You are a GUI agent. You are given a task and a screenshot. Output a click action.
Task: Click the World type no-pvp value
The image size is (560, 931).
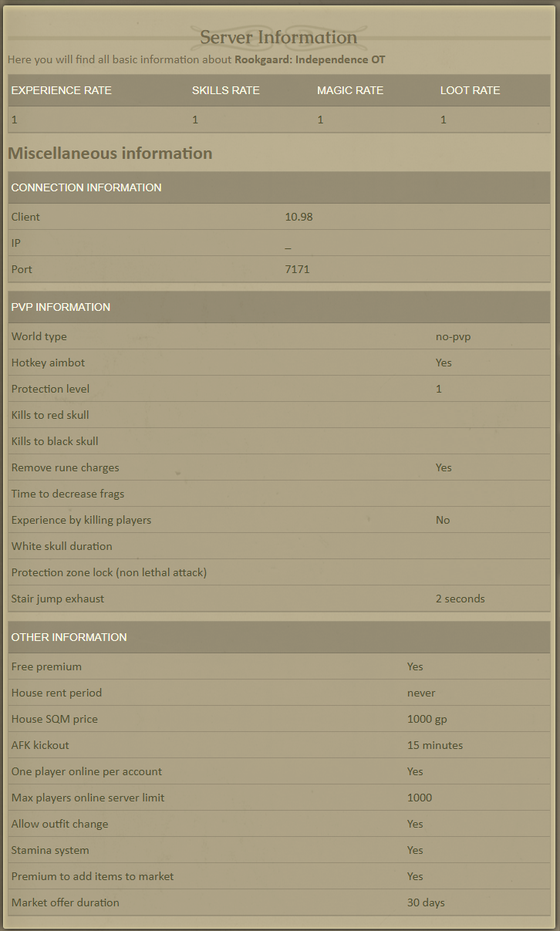click(453, 336)
